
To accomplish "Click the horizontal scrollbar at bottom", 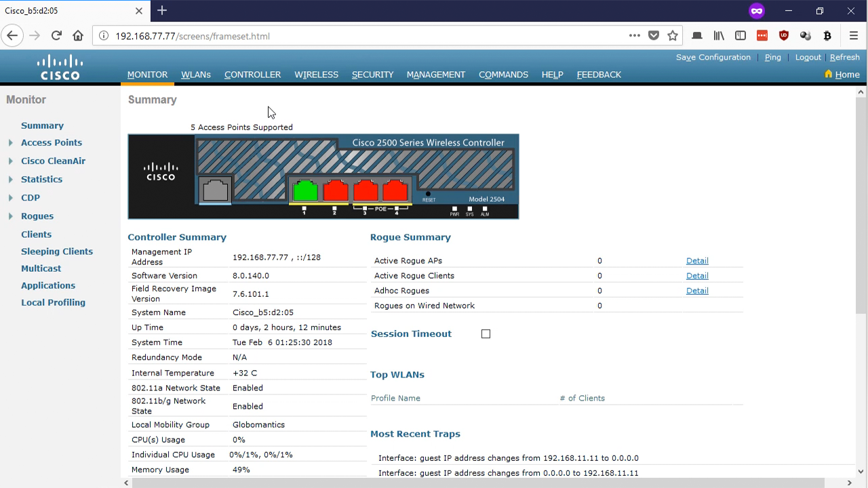I will [x=475, y=483].
